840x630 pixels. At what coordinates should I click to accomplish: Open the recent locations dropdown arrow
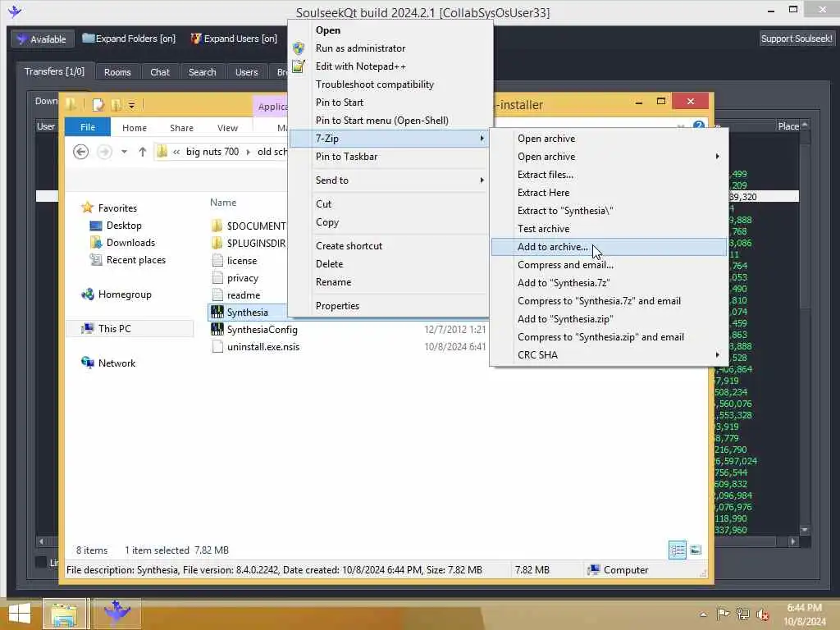click(125, 152)
